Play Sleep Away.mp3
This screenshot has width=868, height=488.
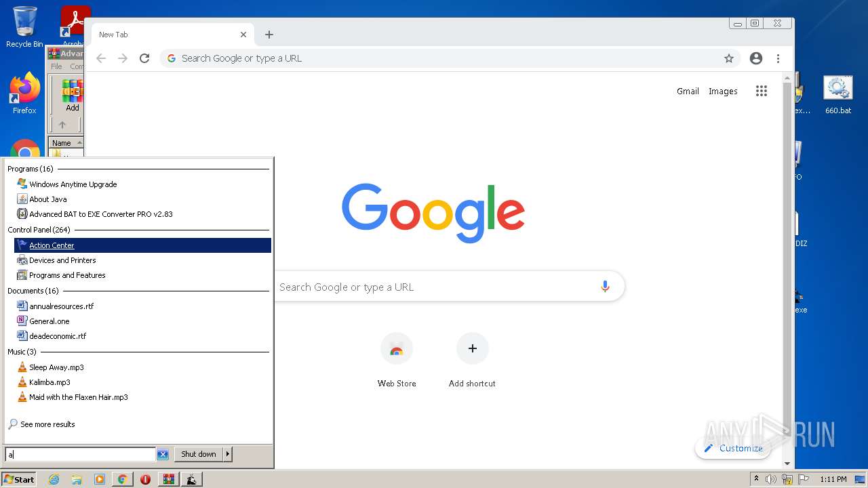[x=56, y=367]
